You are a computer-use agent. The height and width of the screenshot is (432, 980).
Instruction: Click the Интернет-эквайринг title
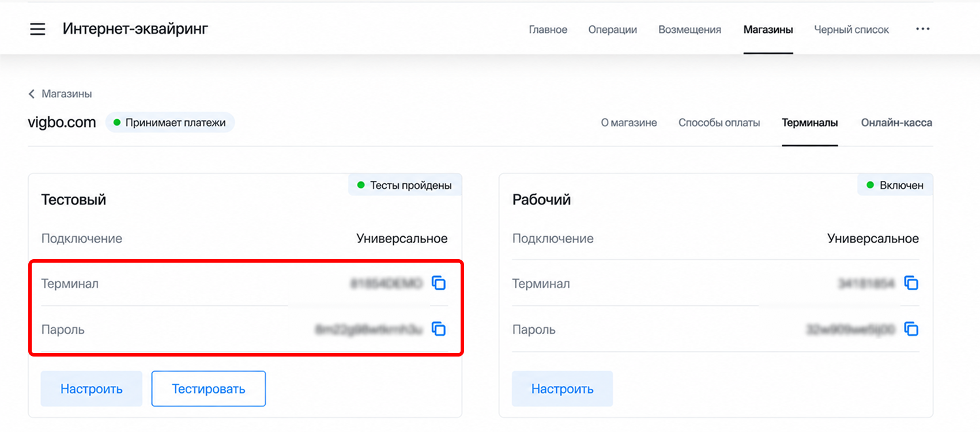135,29
